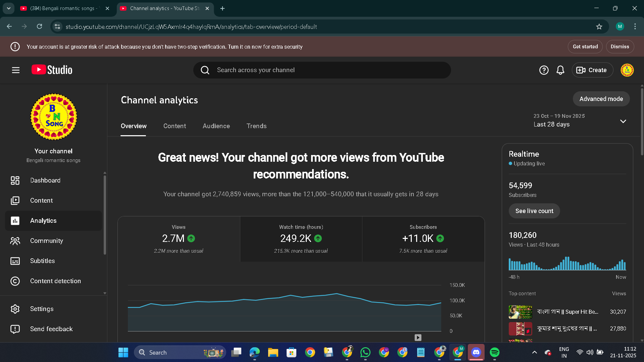Click See live count button
644x362 pixels.
point(534,211)
